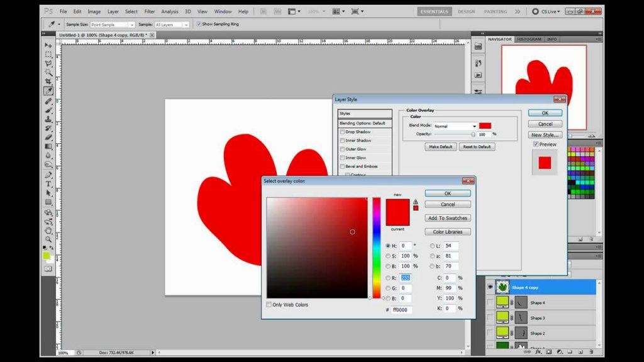Click the out-of-gamut warning triangle icon
The width and height of the screenshot is (644, 362).
416,202
